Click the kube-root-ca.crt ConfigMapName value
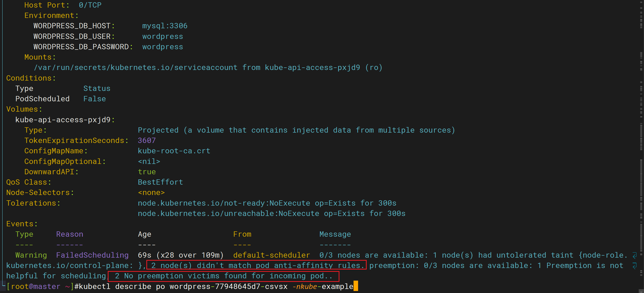The height and width of the screenshot is (293, 644). coord(174,151)
